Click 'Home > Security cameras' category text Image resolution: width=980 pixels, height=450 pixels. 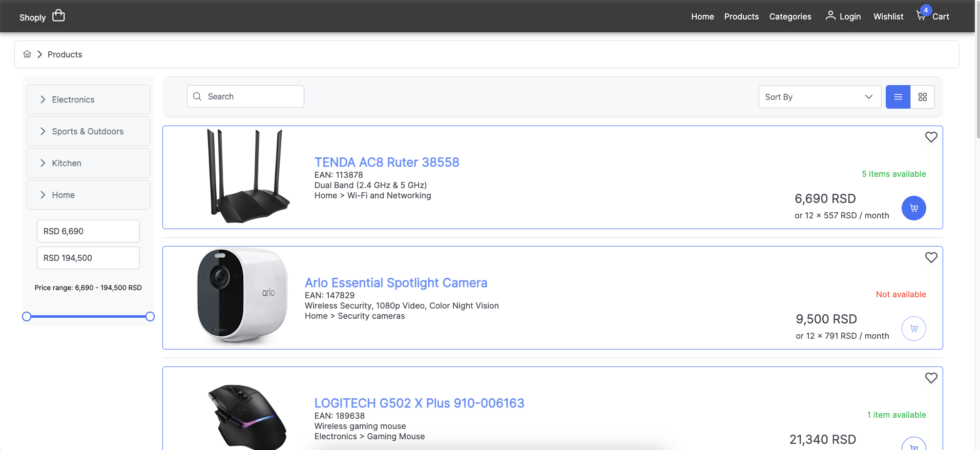[x=355, y=316]
